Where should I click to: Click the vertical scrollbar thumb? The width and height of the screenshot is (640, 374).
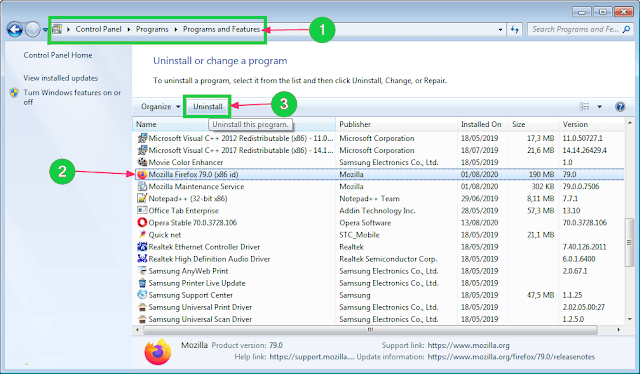pyautogui.click(x=629, y=243)
